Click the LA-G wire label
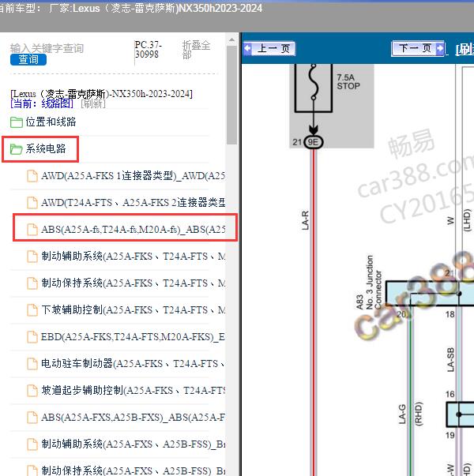Image resolution: width=474 pixels, height=476 pixels. pos(402,414)
